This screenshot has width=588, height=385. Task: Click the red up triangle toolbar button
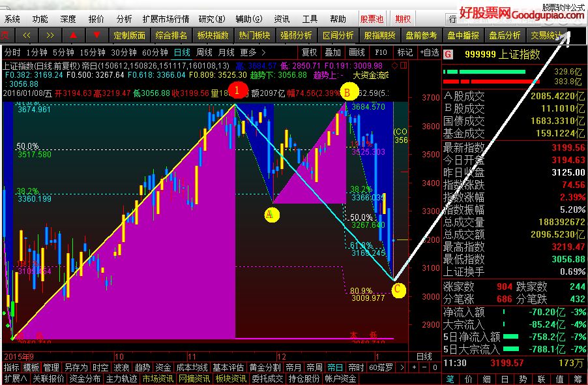[x=74, y=35]
